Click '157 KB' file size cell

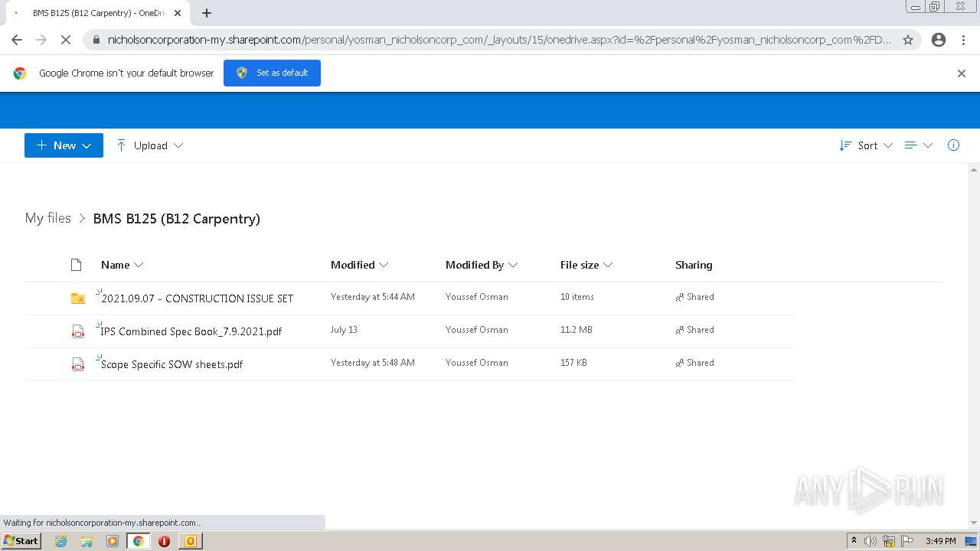point(573,363)
